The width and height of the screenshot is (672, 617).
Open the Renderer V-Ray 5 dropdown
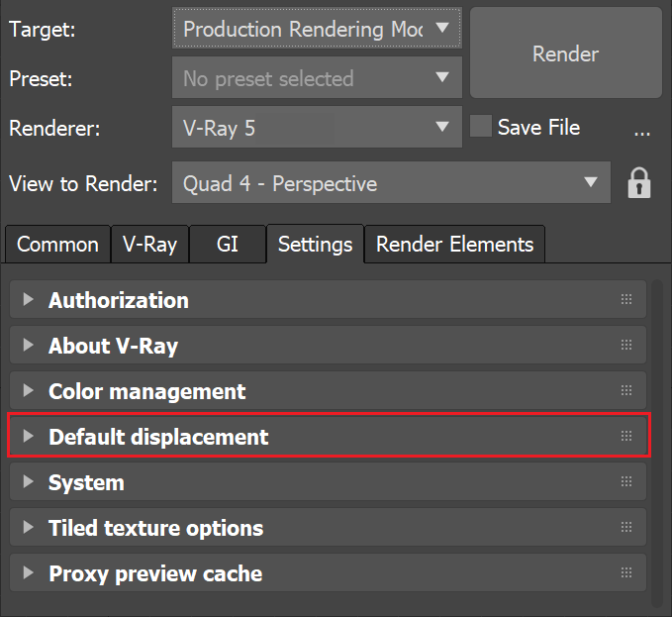317,127
